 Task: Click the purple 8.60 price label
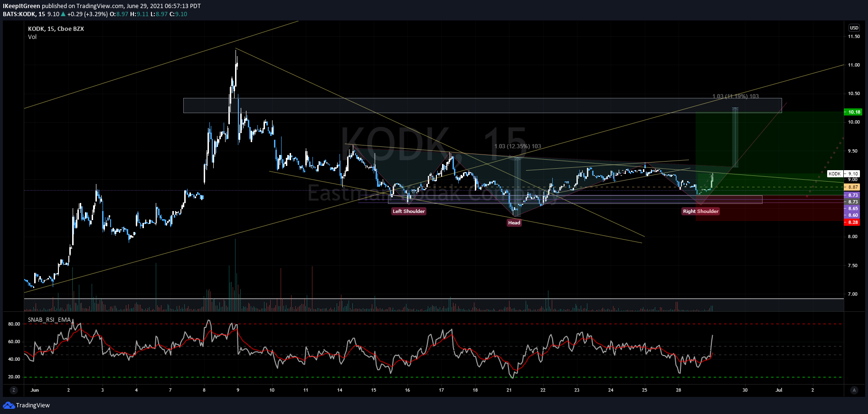[853, 215]
